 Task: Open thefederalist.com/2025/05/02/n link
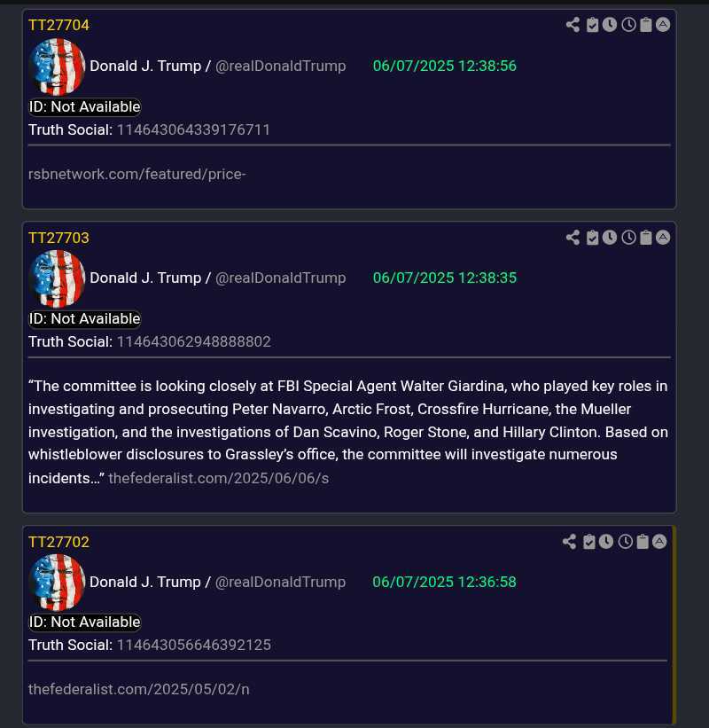point(139,689)
